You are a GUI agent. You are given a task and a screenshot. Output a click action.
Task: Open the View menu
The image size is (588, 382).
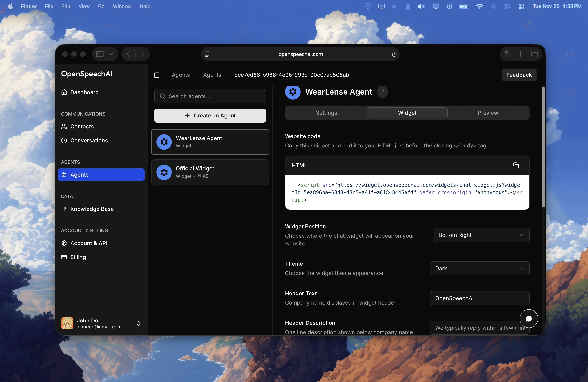click(x=84, y=6)
